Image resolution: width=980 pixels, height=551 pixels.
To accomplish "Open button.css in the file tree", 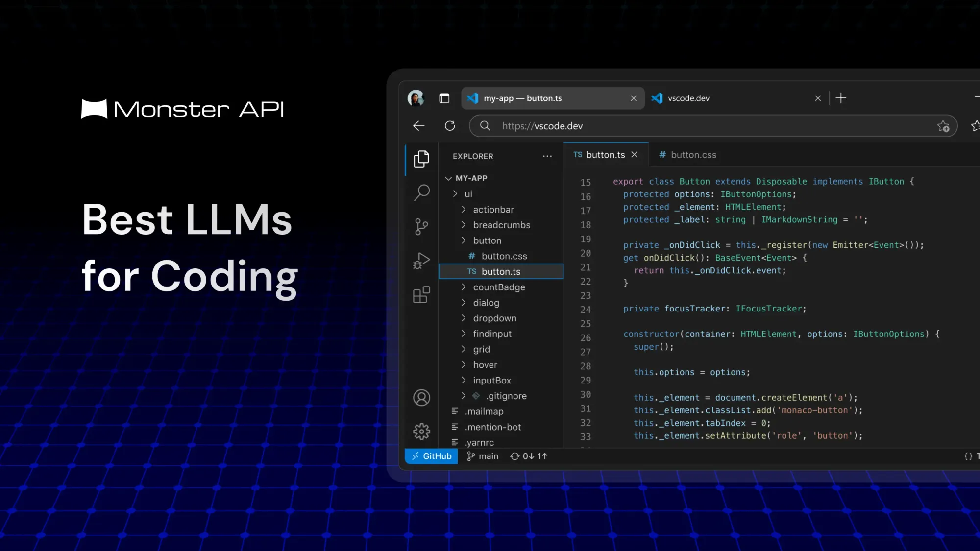I will point(501,256).
